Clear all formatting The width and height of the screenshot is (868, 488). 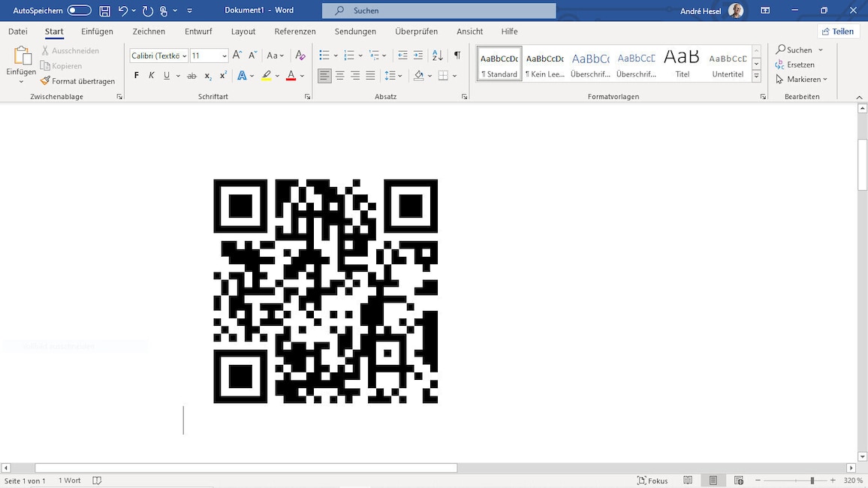(x=300, y=55)
